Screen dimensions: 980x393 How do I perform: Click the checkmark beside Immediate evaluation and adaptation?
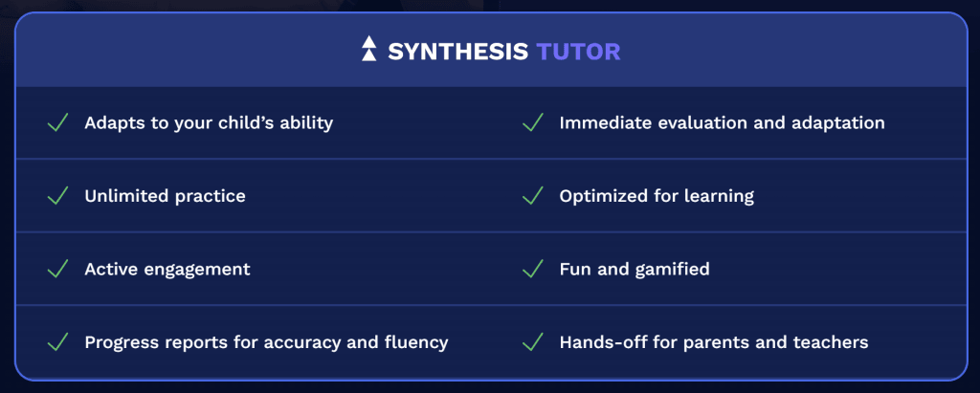click(x=532, y=123)
